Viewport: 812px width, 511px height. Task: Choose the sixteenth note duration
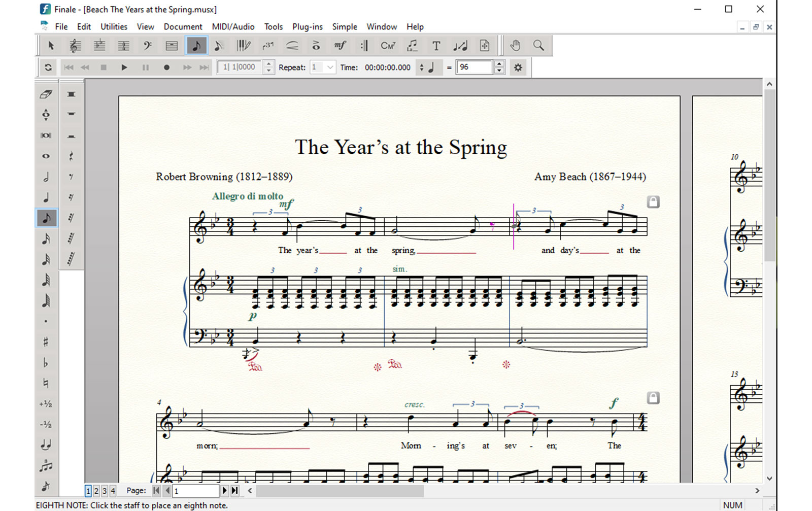click(46, 239)
